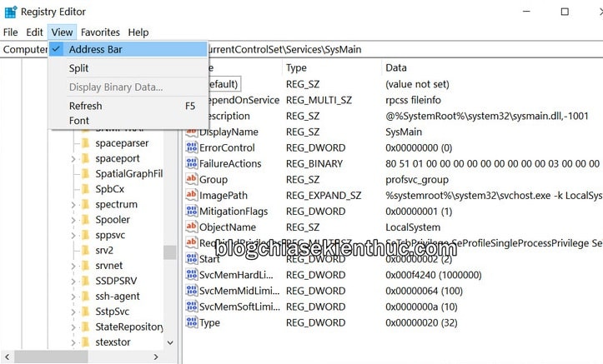
Task: Open the Edit menu
Action: point(34,32)
